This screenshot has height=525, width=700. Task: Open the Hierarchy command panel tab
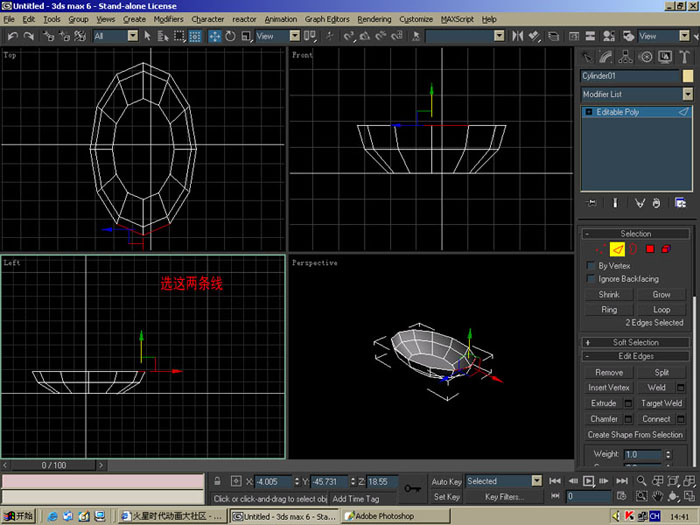(625, 57)
